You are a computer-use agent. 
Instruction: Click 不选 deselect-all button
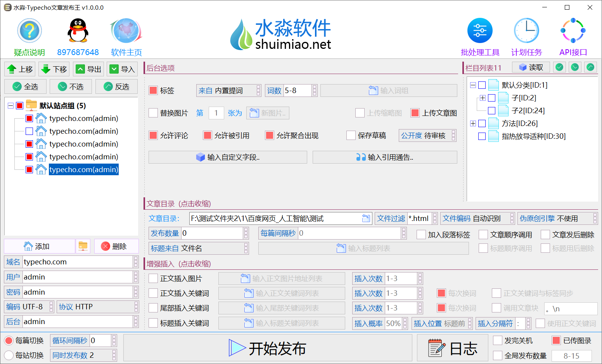click(71, 86)
